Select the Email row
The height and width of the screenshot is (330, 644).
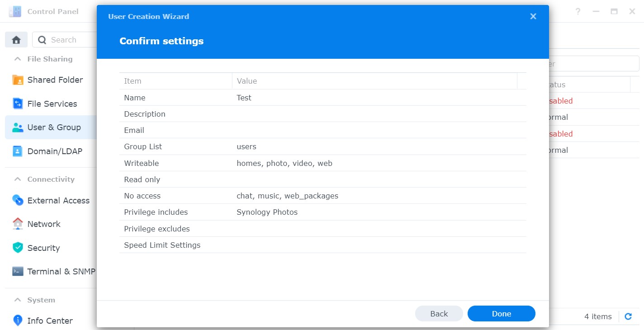click(323, 130)
